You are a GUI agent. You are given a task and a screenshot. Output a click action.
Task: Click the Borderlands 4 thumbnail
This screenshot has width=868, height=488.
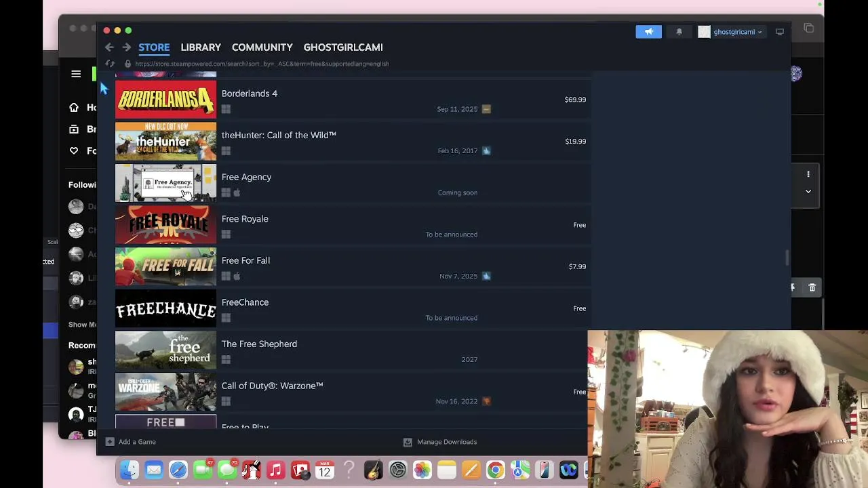pyautogui.click(x=165, y=100)
